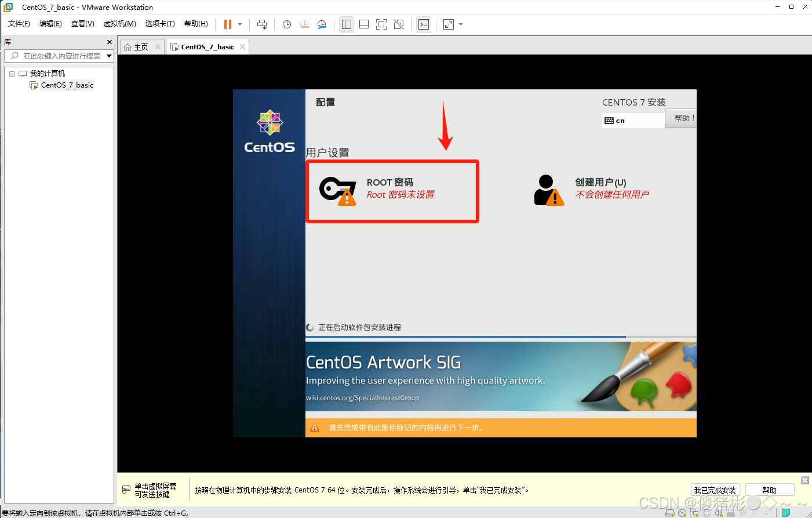This screenshot has height=518, width=812.
Task: Click the CD/DVD status icon
Action: pos(682,513)
